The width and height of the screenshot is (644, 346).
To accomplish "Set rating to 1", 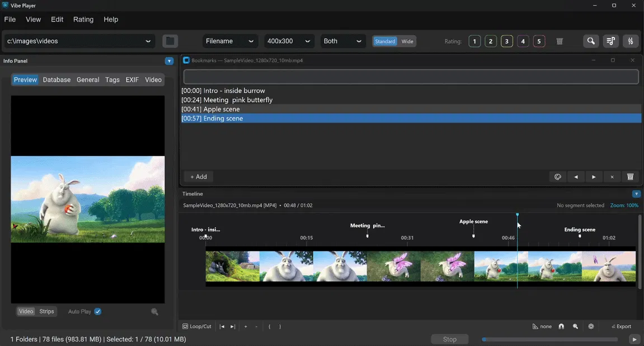I will pos(474,41).
